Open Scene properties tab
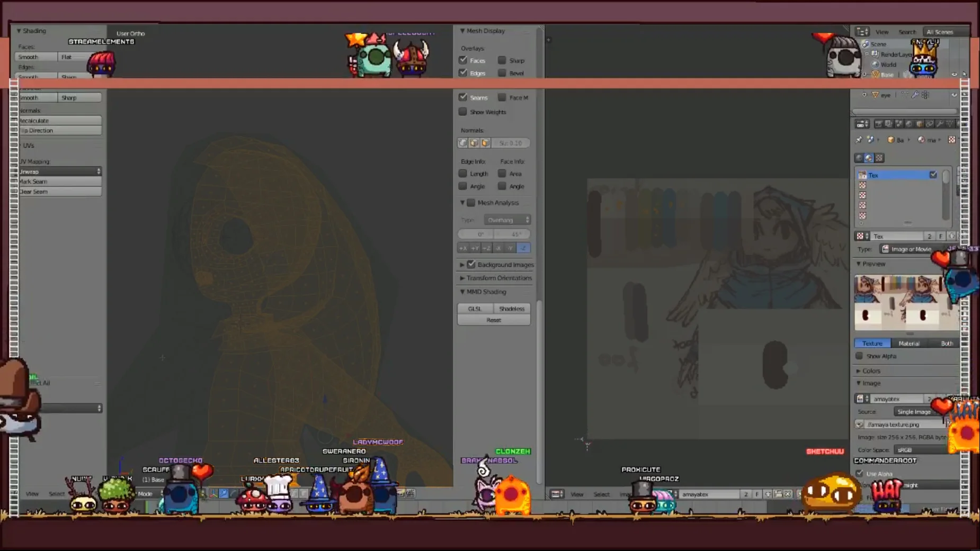 [899, 124]
